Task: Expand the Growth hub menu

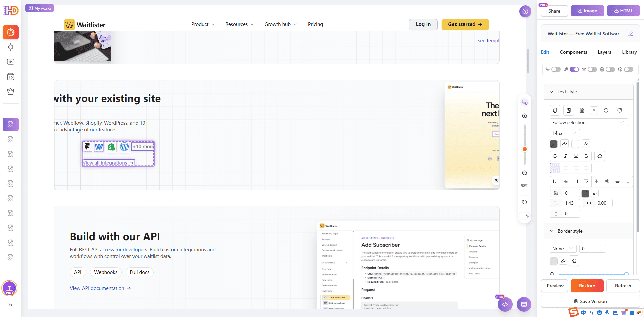Action: (281, 24)
